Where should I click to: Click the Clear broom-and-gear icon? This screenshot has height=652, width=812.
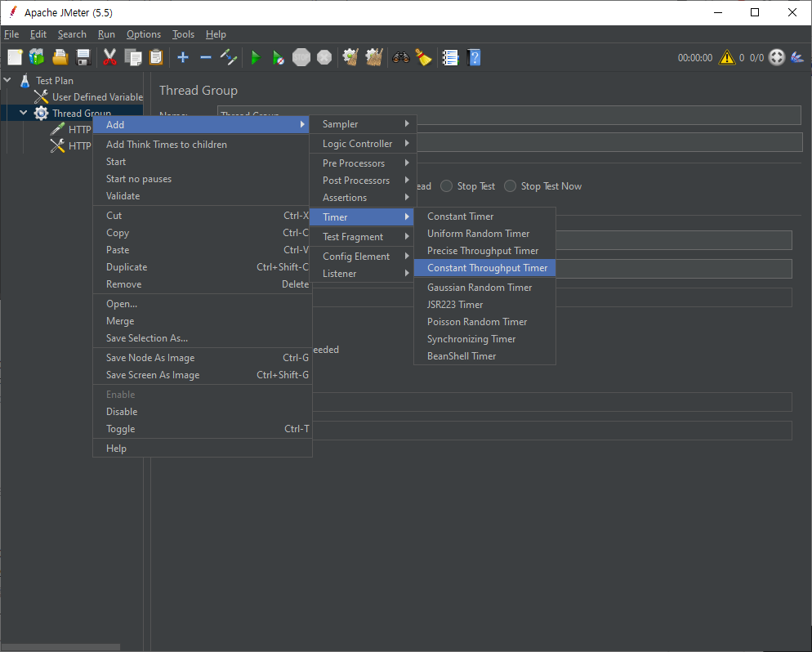pyautogui.click(x=350, y=57)
